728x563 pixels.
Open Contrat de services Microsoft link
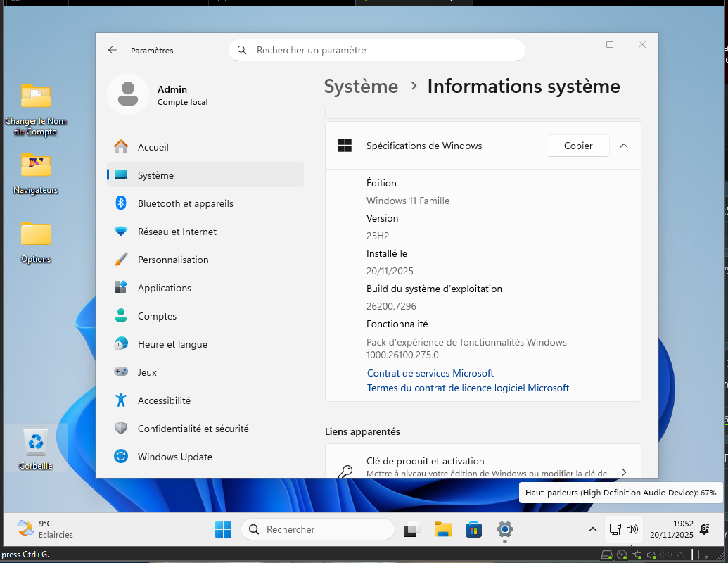pyautogui.click(x=430, y=373)
